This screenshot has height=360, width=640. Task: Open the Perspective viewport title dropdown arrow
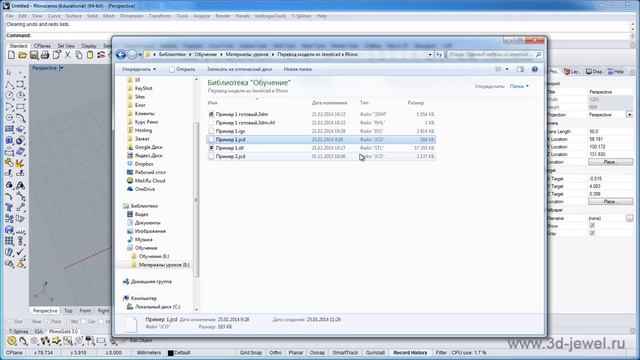(61, 68)
